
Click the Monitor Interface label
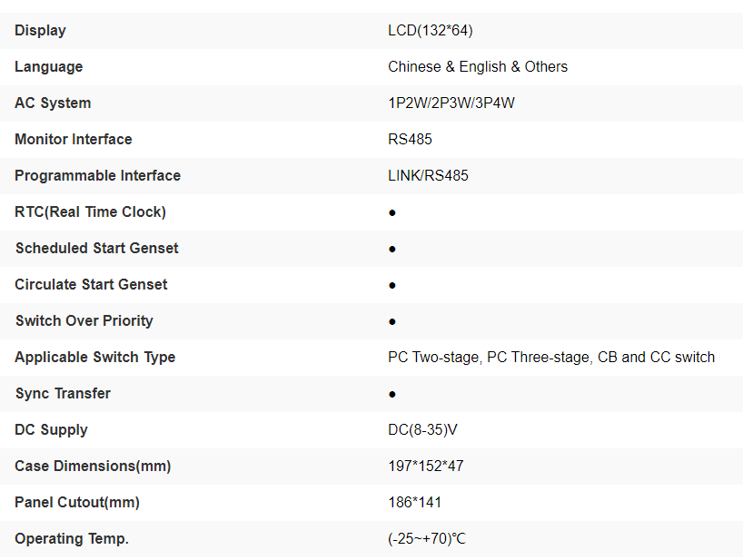click(73, 140)
